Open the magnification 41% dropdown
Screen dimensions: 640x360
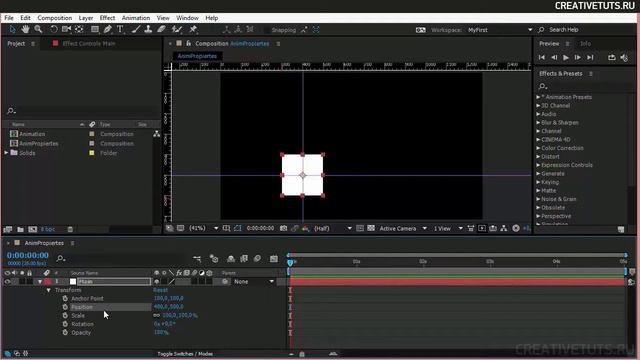(x=203, y=228)
